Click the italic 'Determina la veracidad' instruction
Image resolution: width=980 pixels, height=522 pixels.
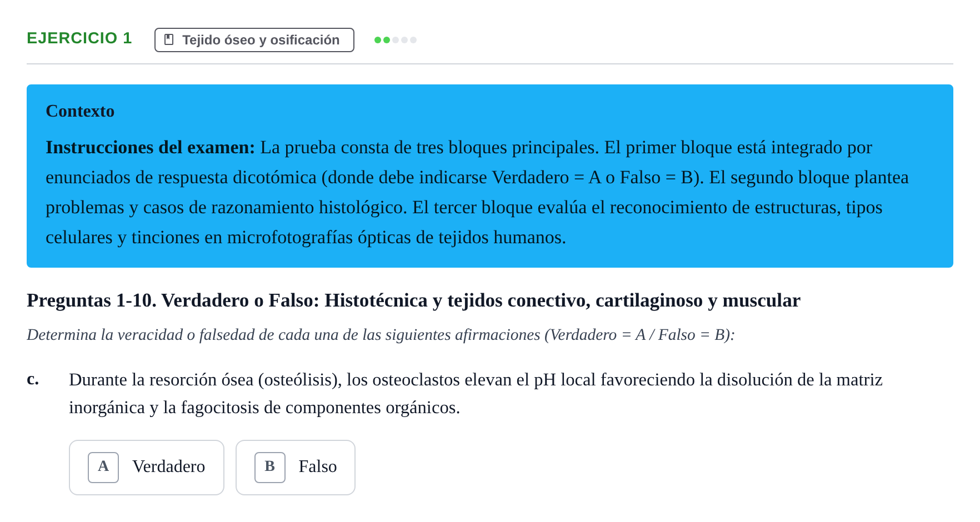coord(381,335)
